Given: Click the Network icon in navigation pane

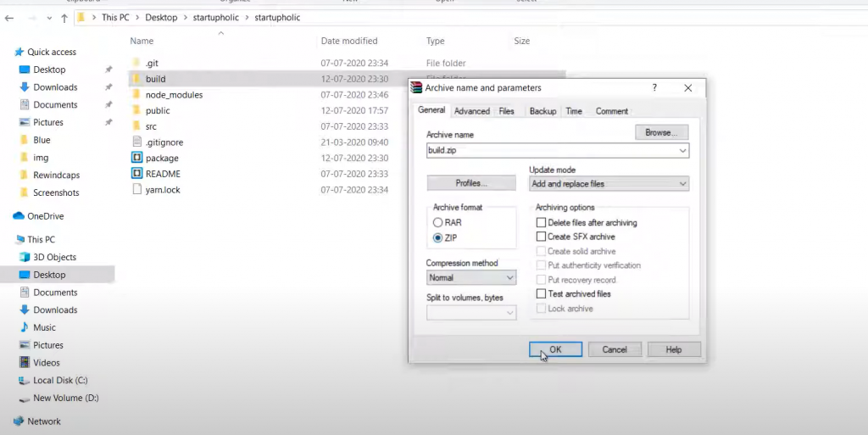Looking at the screenshot, I should click(19, 421).
